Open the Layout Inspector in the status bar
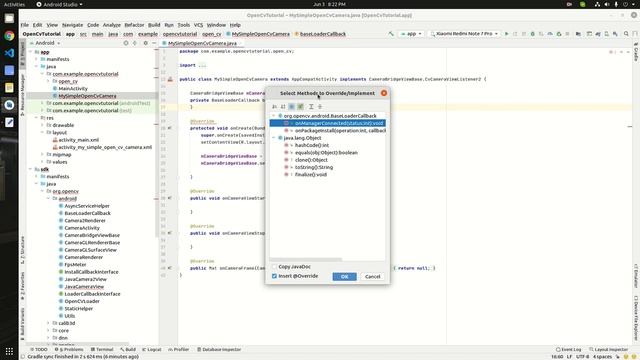 pyautogui.click(x=608, y=349)
